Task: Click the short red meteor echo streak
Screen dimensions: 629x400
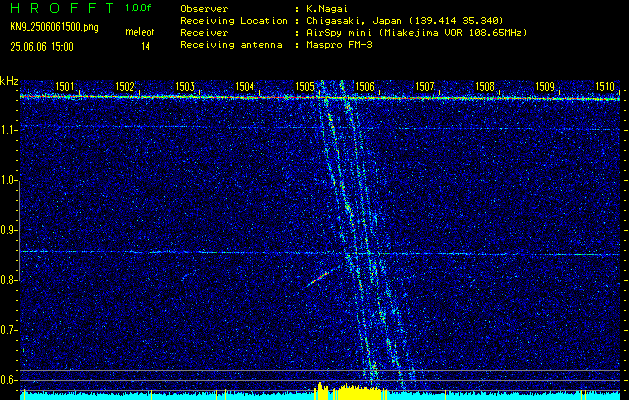Action: pyautogui.click(x=319, y=278)
